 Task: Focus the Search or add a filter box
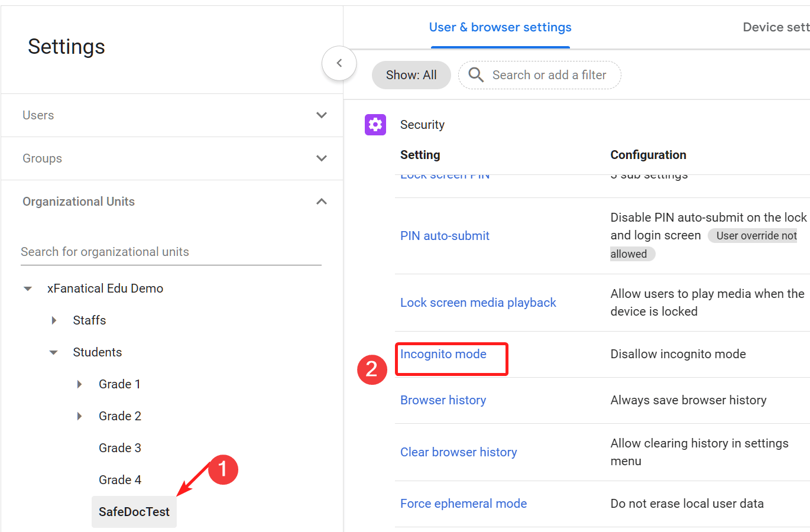[x=549, y=75]
